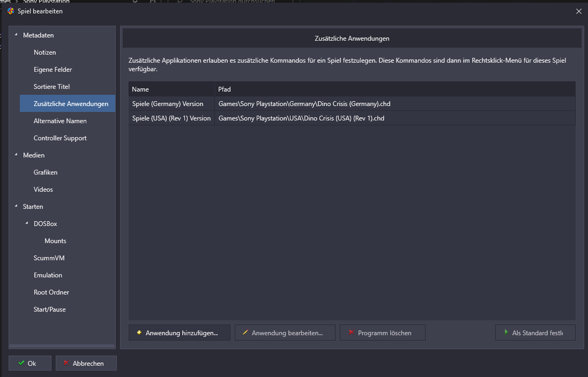
Task: Collapse the Metadaten tree section
Action: 16,35
